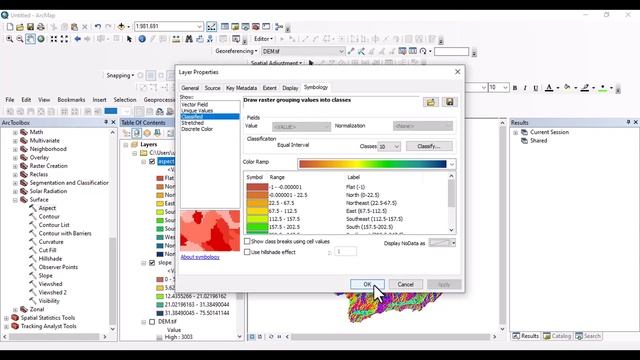
Task: Undo last action arrow icon
Action: 98,27
